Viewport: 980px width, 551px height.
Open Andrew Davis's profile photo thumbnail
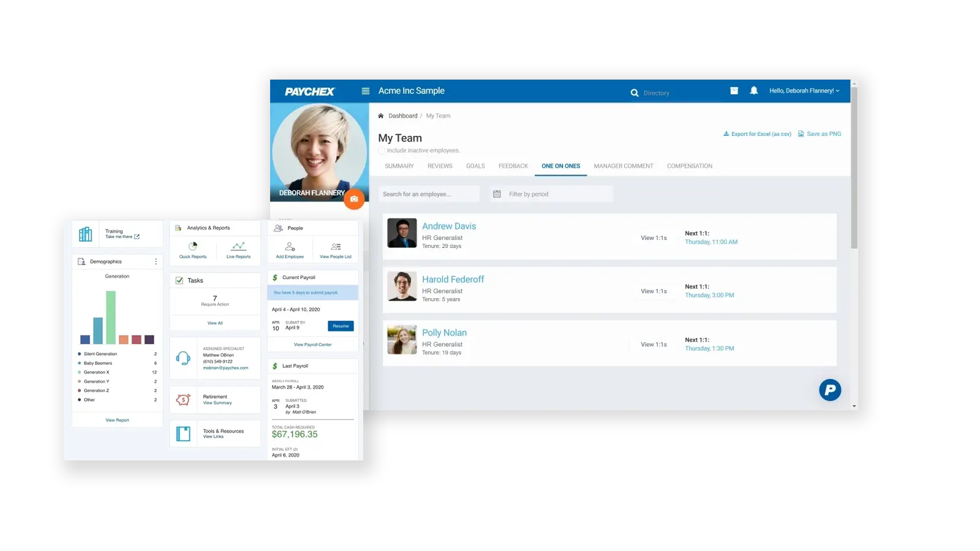coord(402,233)
